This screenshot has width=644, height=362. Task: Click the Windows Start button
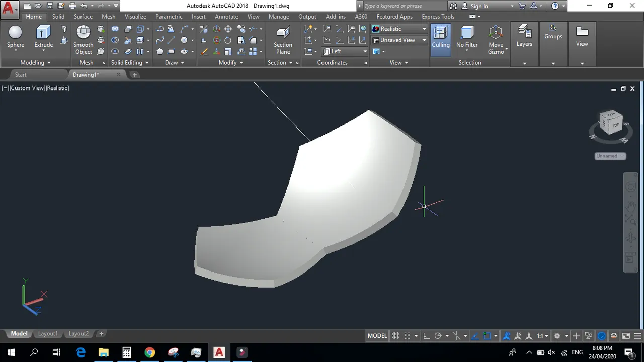11,352
